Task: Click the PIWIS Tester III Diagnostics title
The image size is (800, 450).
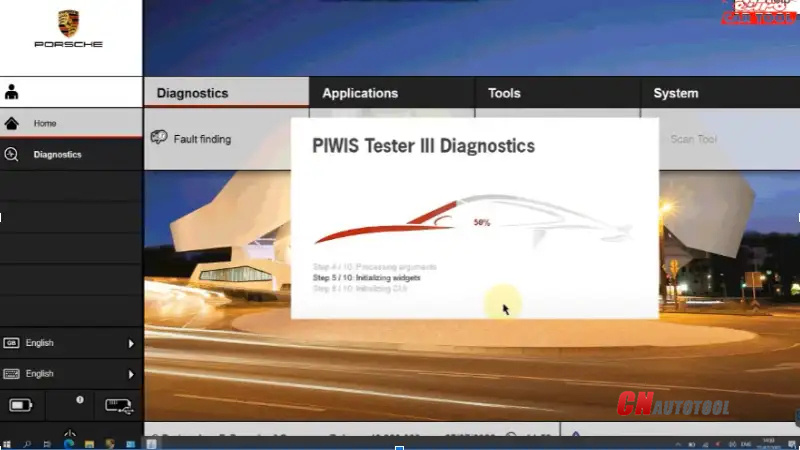Action: coord(423,146)
